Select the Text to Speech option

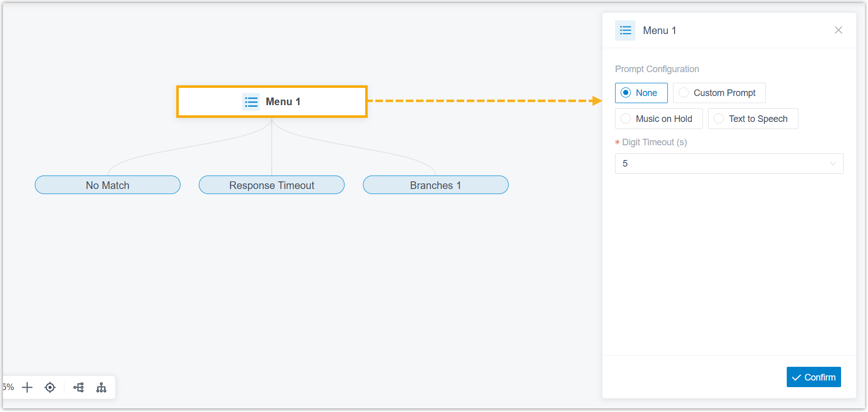(x=753, y=119)
